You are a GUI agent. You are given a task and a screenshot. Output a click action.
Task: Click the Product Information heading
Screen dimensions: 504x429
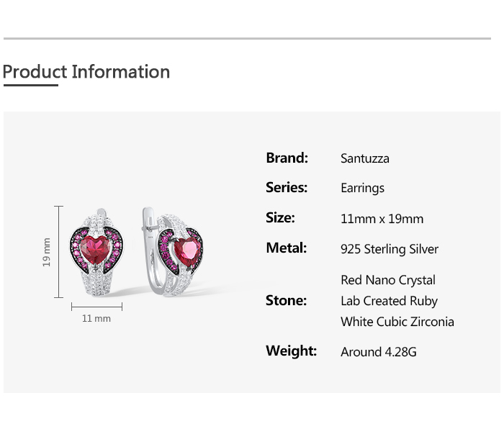click(86, 72)
